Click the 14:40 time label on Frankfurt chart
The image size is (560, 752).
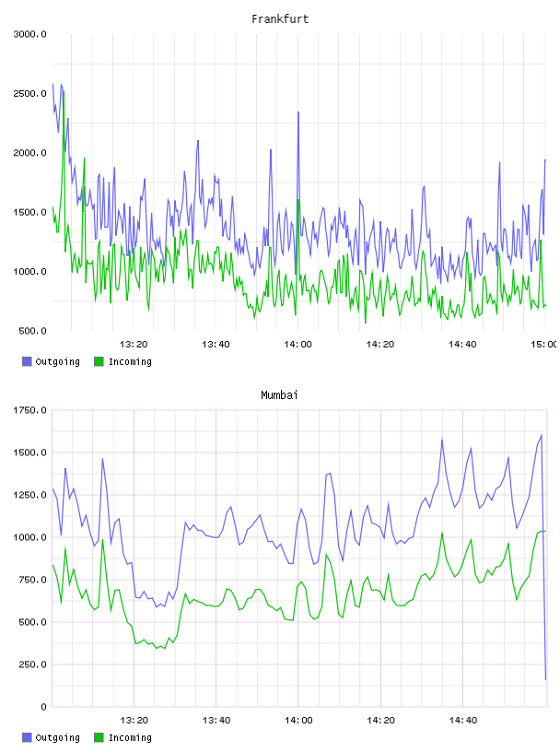pyautogui.click(x=462, y=345)
